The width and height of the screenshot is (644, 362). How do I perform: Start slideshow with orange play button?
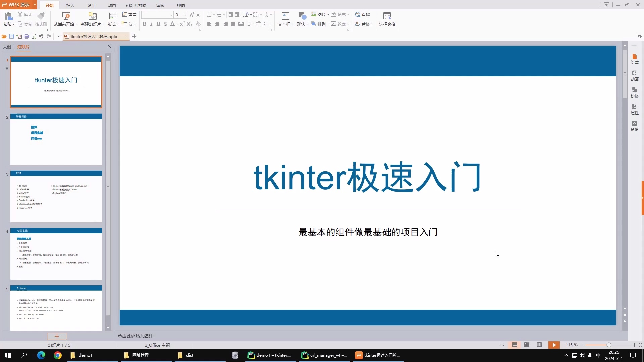554,345
